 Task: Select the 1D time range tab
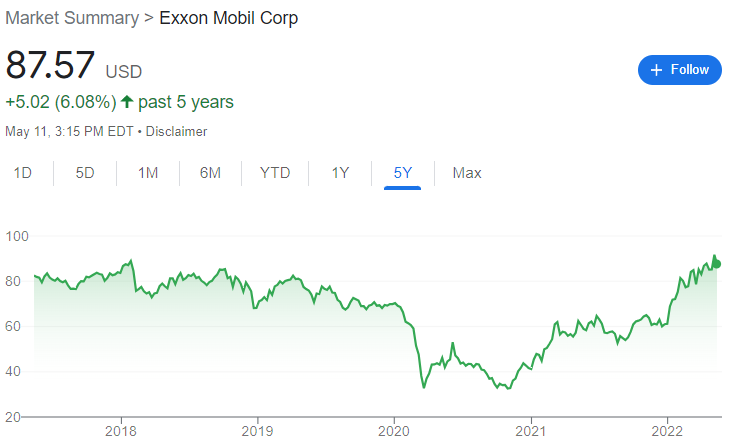[22, 173]
